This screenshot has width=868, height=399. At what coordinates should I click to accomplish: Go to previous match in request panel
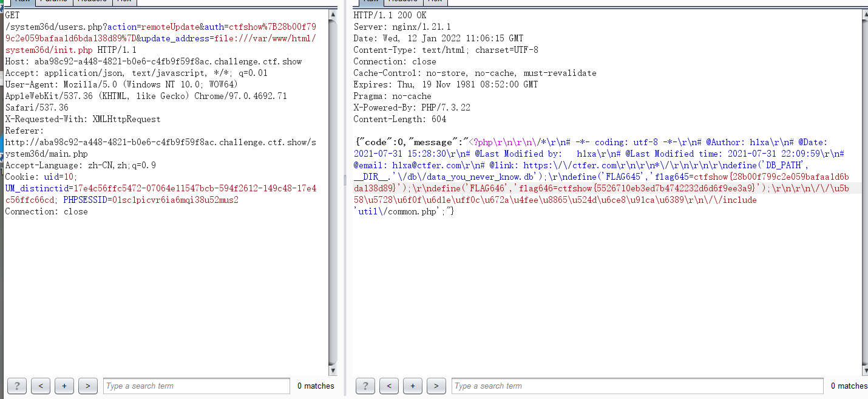click(x=41, y=386)
